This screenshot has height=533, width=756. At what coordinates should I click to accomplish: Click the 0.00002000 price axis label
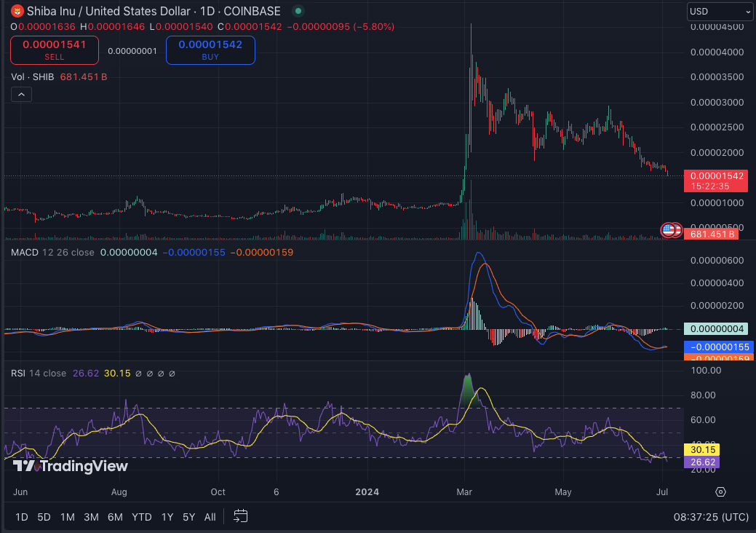717,152
